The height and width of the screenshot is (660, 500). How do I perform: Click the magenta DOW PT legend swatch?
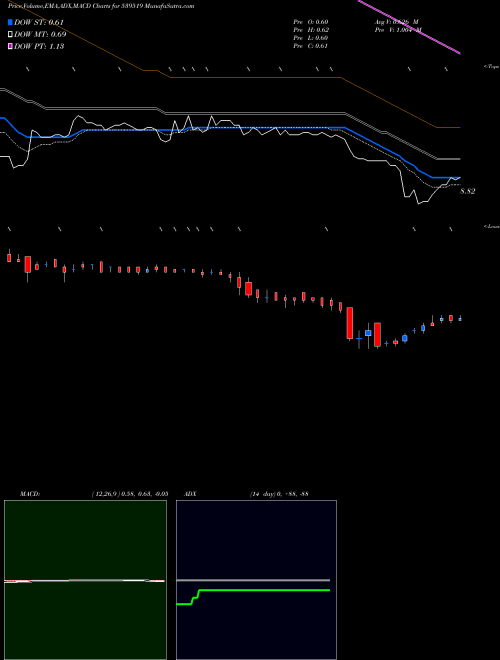10,47
